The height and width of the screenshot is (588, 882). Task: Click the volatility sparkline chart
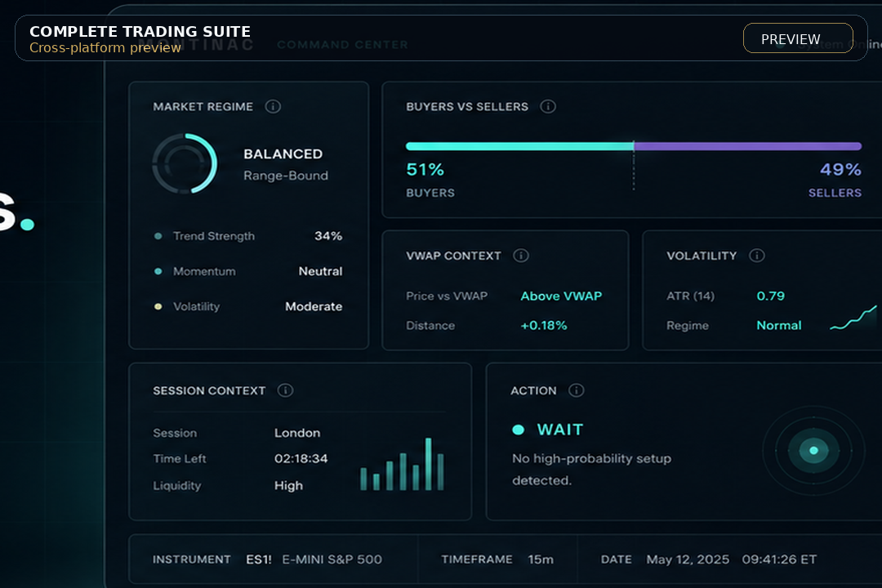click(x=853, y=318)
